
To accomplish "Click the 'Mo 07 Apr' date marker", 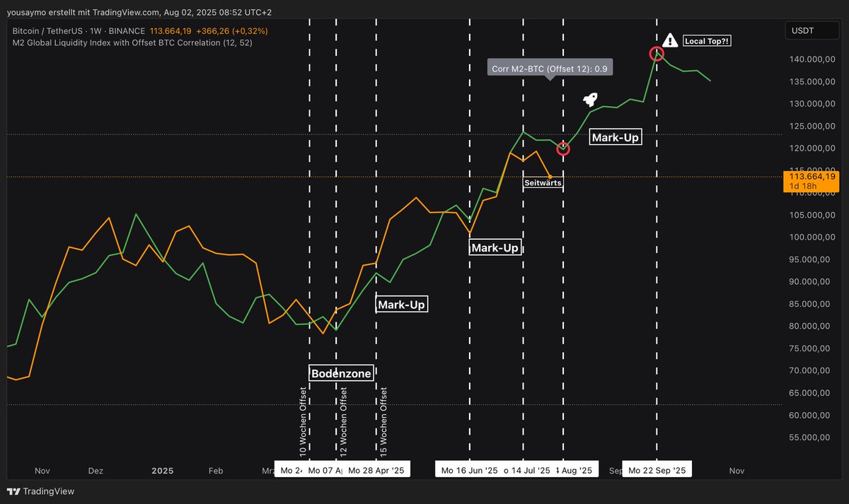I will pyautogui.click(x=327, y=470).
